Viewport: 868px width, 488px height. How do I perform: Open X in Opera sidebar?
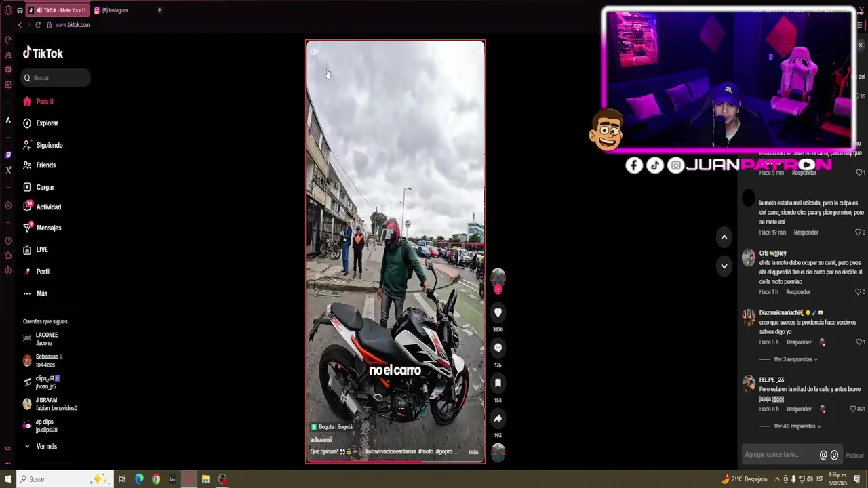click(8, 170)
